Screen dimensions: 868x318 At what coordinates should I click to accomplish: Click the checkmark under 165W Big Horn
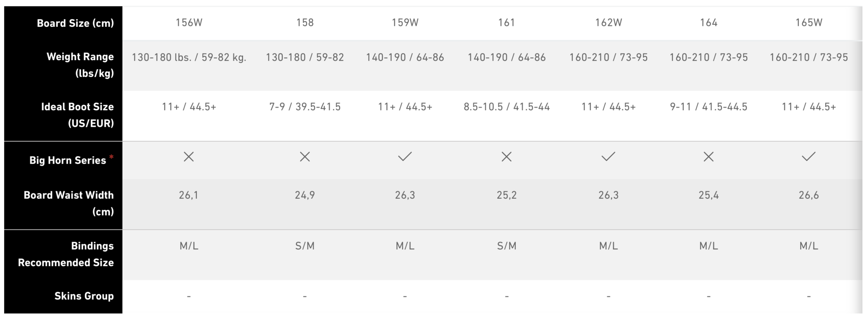point(809,157)
